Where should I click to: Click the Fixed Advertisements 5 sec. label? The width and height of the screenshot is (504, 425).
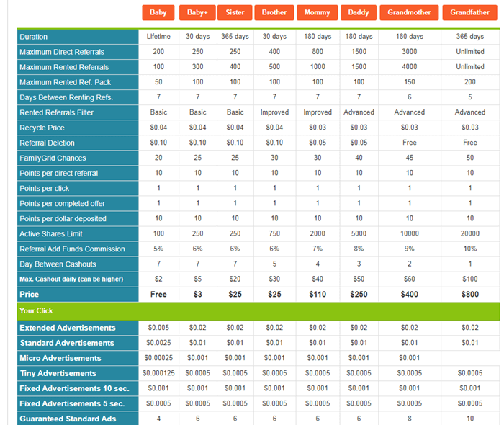tap(72, 403)
